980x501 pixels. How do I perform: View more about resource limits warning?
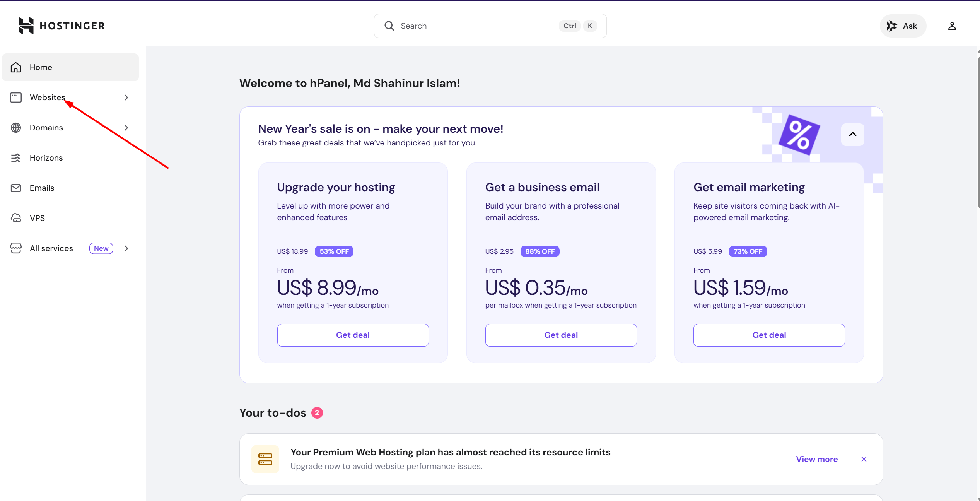click(817, 459)
